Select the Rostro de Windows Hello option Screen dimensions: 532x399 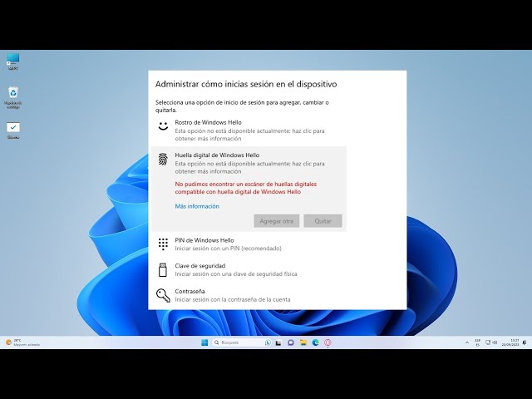coord(249,131)
